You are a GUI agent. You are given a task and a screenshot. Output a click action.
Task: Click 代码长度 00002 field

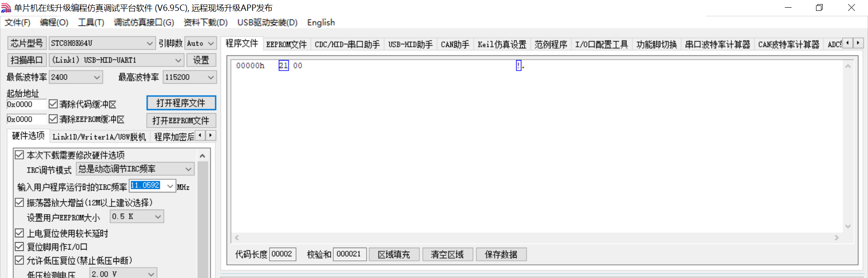tap(283, 254)
